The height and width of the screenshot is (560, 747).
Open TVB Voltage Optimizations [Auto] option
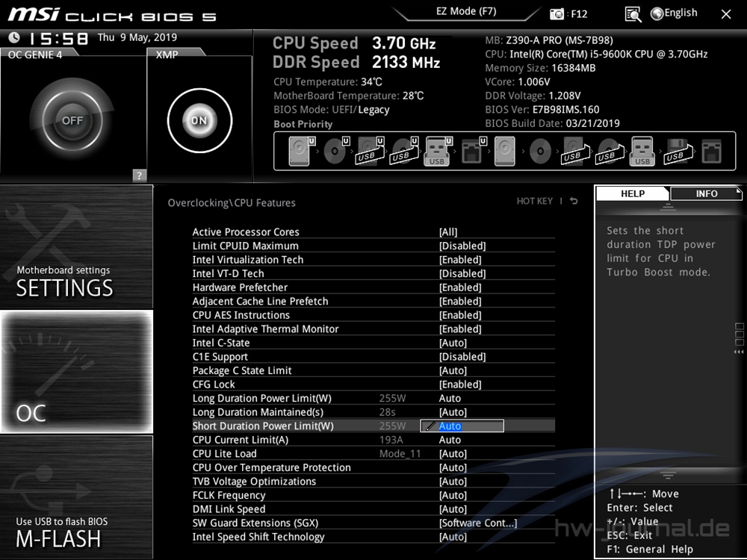(373, 481)
